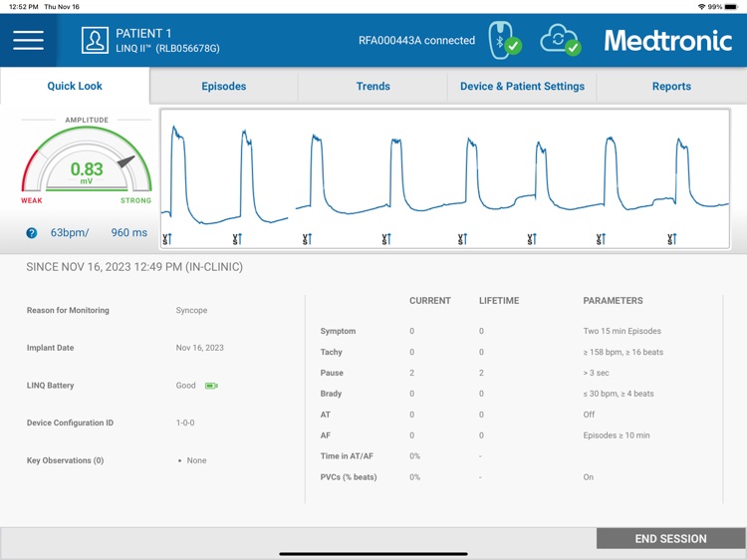
Task: Tap the LIFETIME column header
Action: tap(499, 301)
